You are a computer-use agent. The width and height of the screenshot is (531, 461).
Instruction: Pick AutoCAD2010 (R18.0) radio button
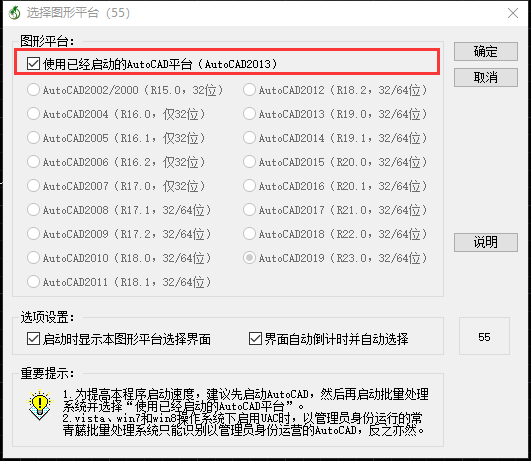(33, 258)
